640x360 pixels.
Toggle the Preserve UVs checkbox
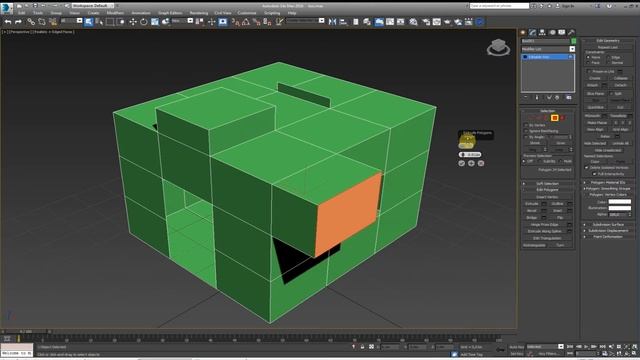pyautogui.click(x=589, y=71)
